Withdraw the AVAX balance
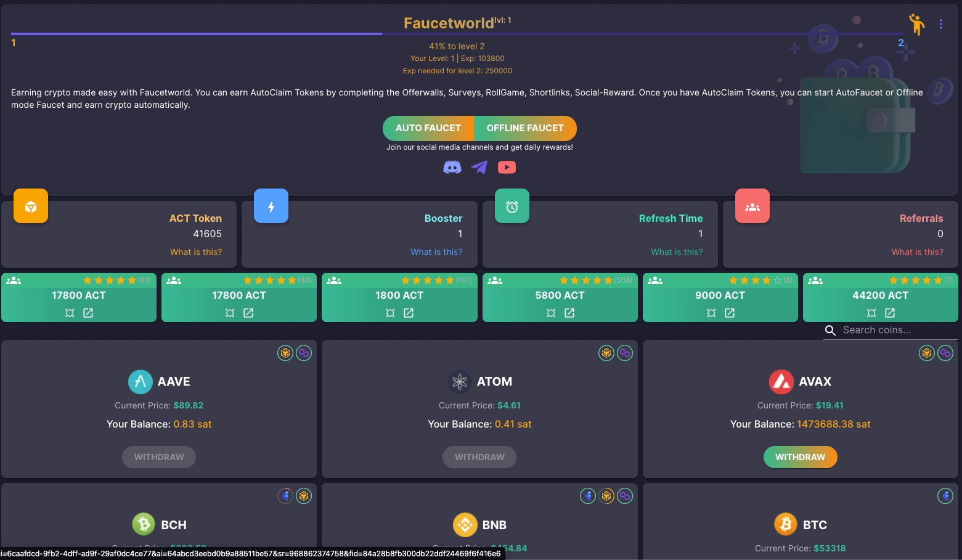The width and height of the screenshot is (962, 560). (800, 457)
